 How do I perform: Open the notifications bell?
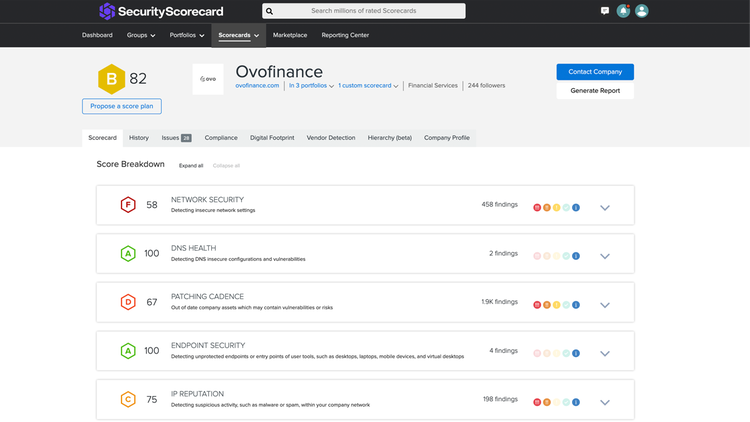623,11
